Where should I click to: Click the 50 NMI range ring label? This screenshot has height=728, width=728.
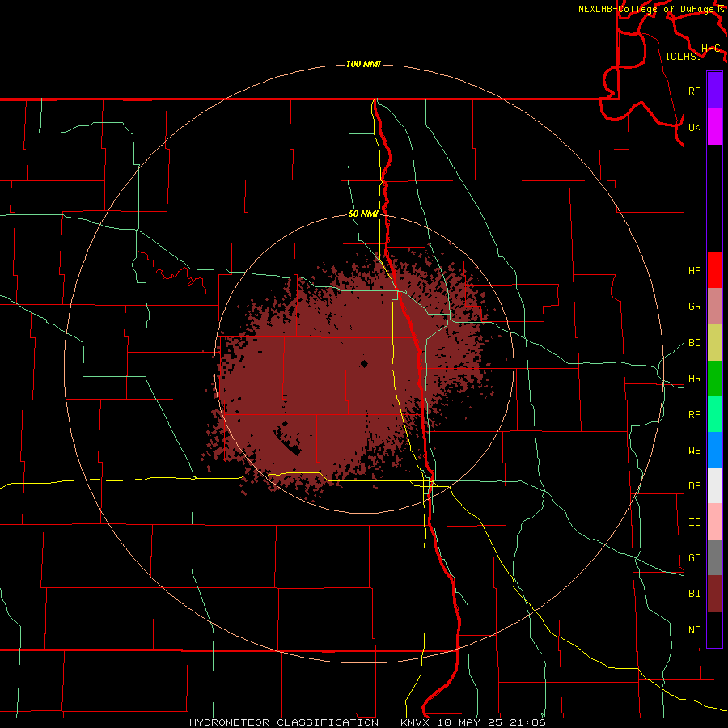363,214
